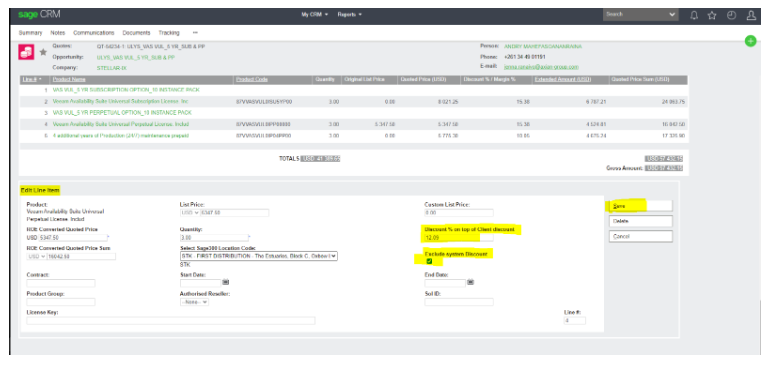Open 4 additional years of Production maintenance line

tap(121, 135)
